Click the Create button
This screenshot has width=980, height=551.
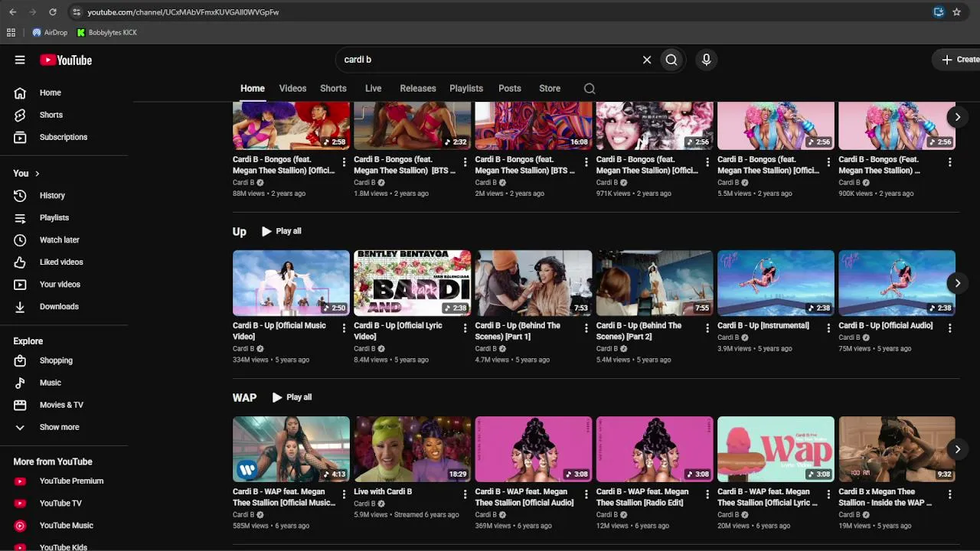(x=957, y=60)
